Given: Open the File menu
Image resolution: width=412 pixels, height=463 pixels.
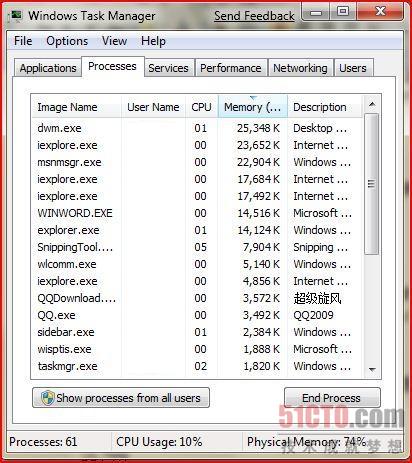Looking at the screenshot, I should coord(23,41).
